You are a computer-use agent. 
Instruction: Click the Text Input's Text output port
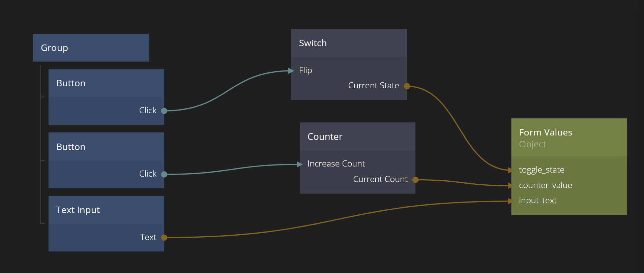(x=164, y=238)
